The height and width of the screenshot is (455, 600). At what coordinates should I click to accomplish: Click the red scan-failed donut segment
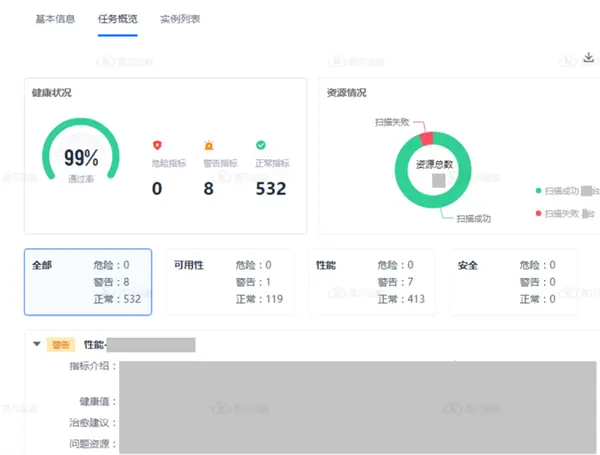tap(427, 139)
